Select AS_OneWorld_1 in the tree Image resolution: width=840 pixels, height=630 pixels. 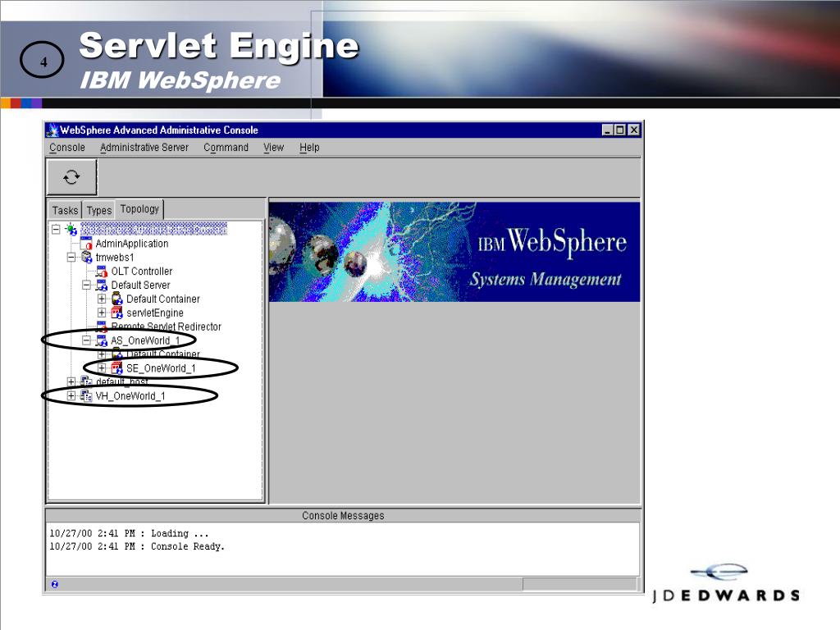[145, 340]
